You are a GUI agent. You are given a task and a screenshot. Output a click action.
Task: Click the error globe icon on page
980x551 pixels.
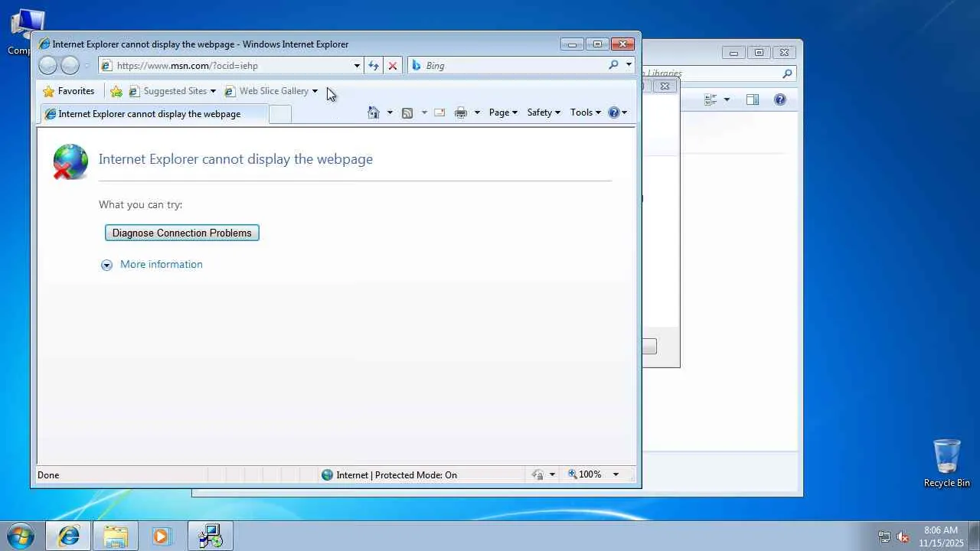(70, 161)
